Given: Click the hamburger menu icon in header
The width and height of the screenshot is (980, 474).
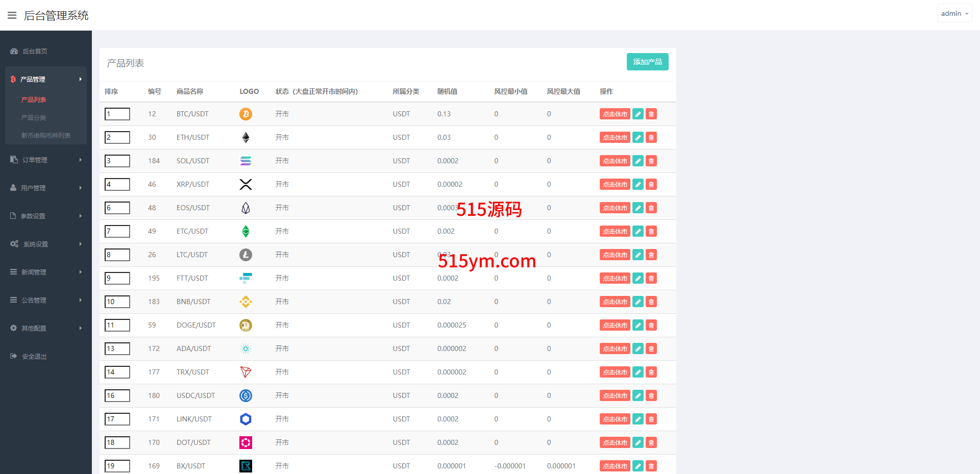Looking at the screenshot, I should (x=12, y=15).
